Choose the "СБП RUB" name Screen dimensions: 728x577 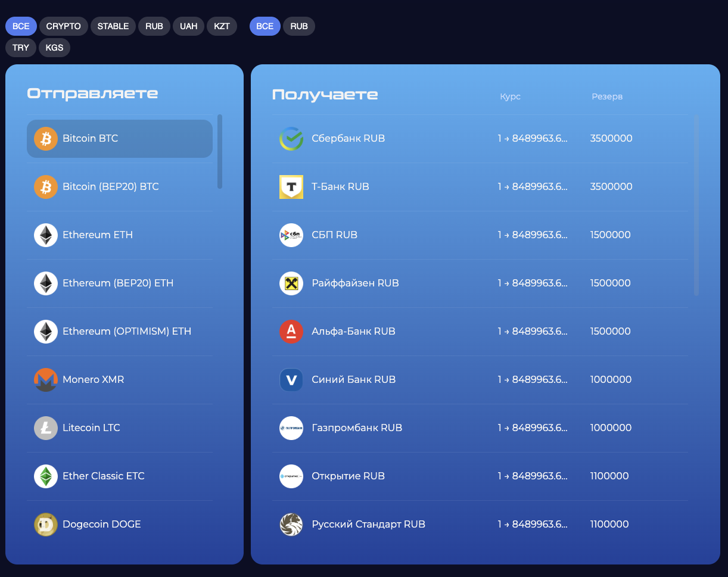coord(334,235)
